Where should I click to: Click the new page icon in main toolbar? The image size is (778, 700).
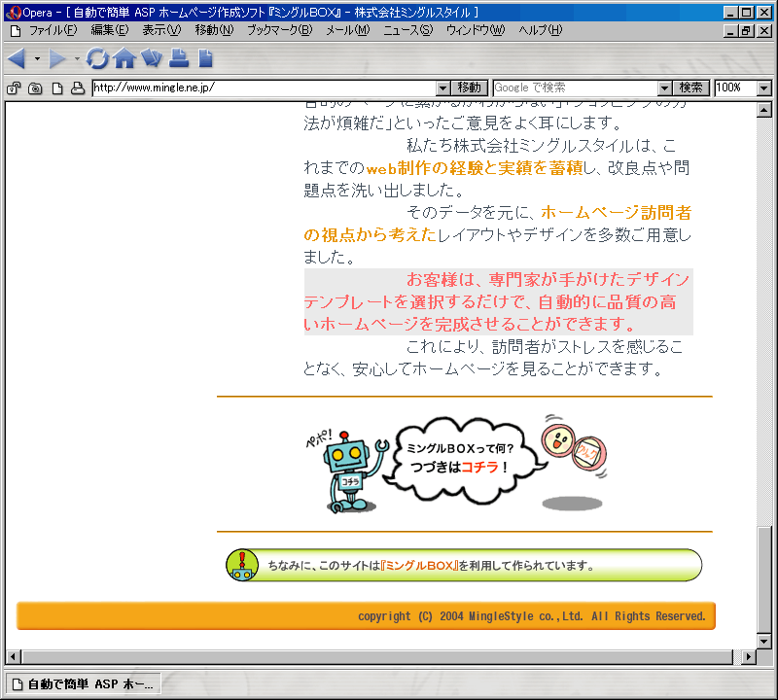coord(205,57)
